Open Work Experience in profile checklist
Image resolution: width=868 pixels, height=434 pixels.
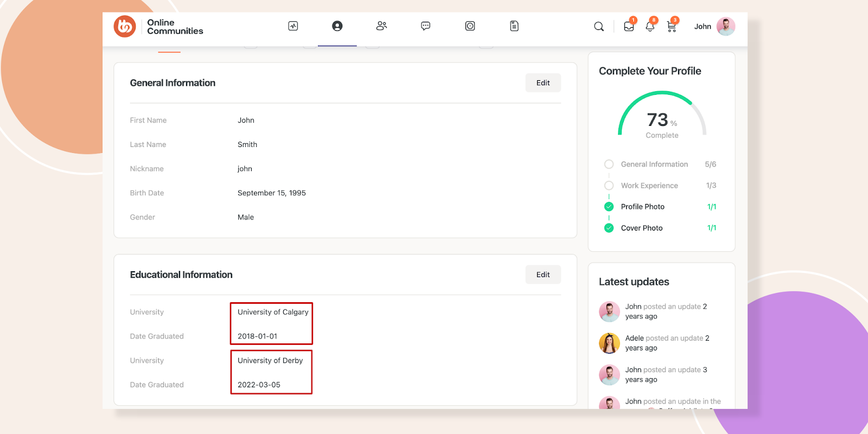pos(649,186)
